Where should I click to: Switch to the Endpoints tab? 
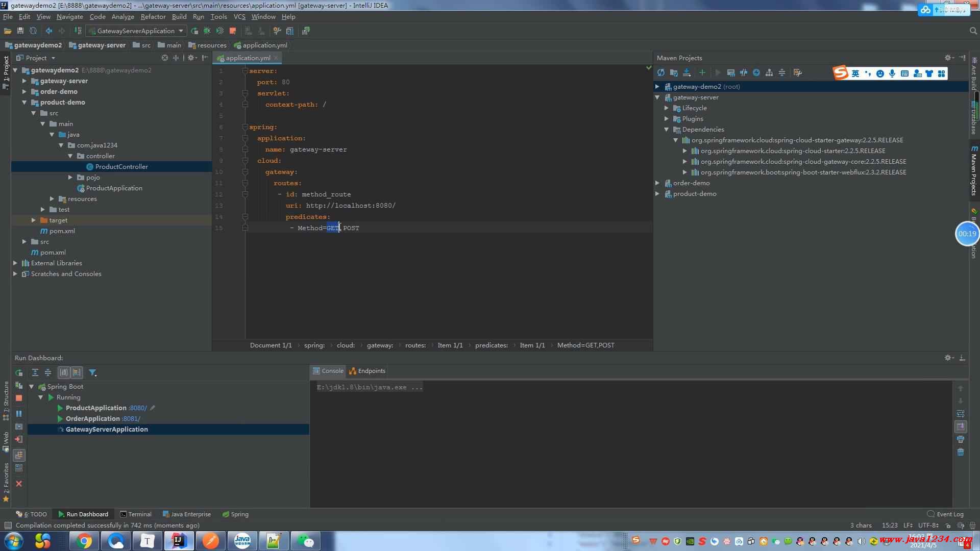367,371
